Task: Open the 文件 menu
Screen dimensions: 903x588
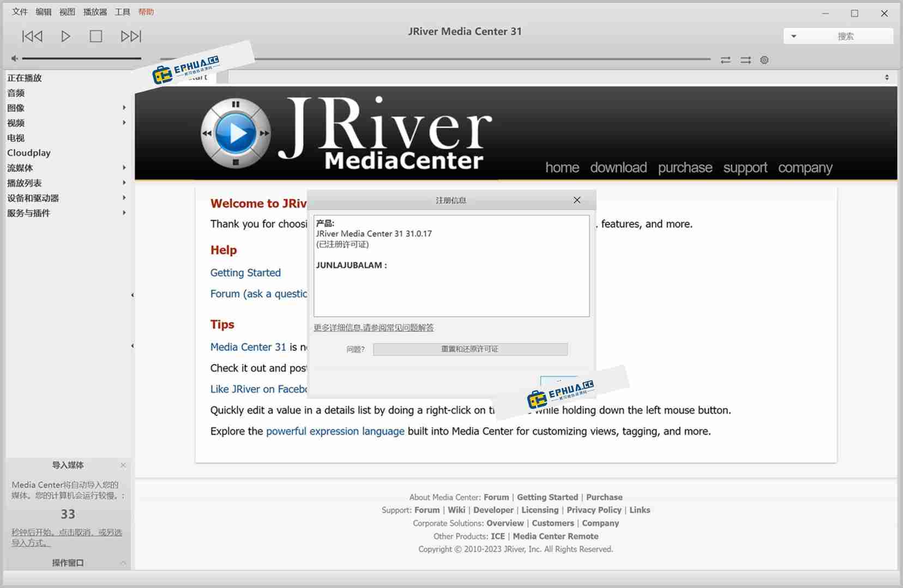Action: pyautogui.click(x=20, y=11)
